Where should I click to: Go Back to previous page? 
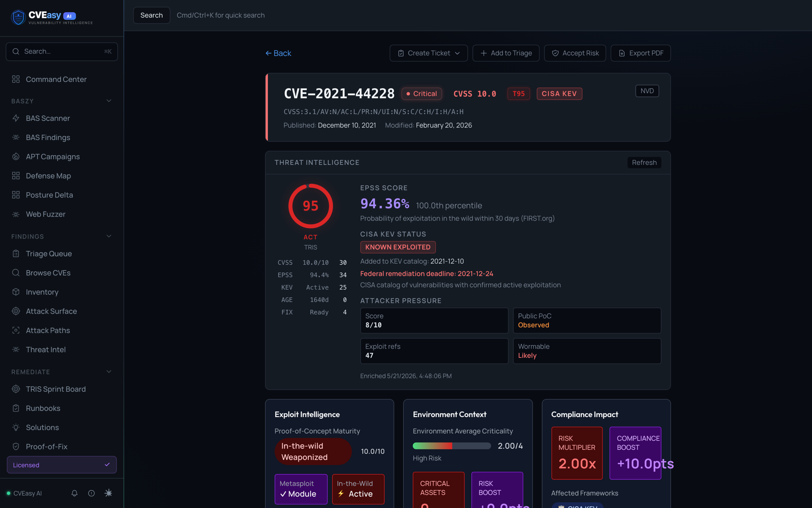point(278,53)
